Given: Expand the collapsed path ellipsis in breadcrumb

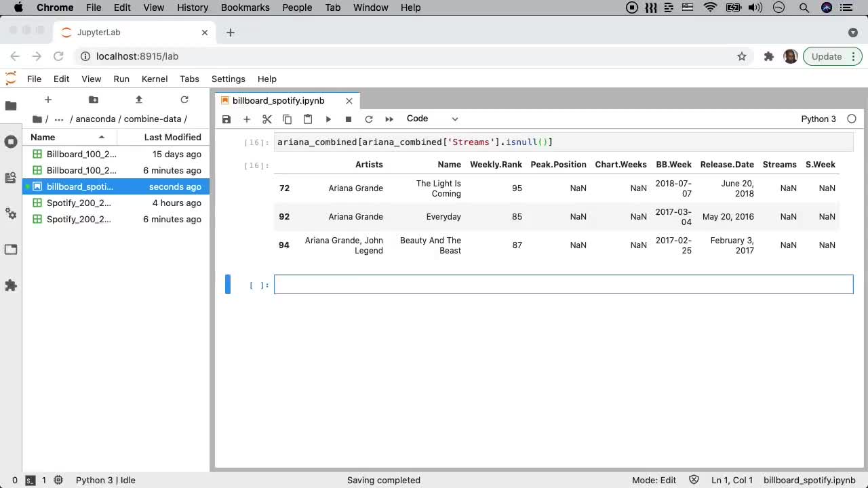Looking at the screenshot, I should click(x=59, y=119).
